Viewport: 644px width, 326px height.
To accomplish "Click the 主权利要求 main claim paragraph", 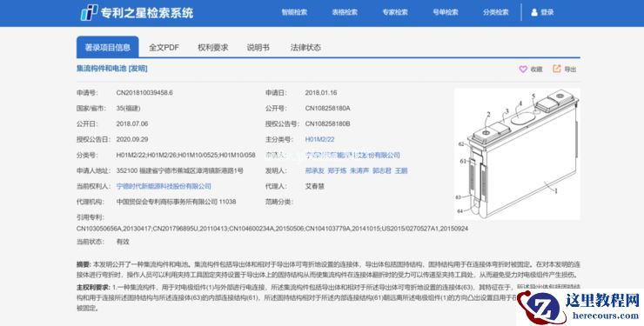I will click(328, 297).
